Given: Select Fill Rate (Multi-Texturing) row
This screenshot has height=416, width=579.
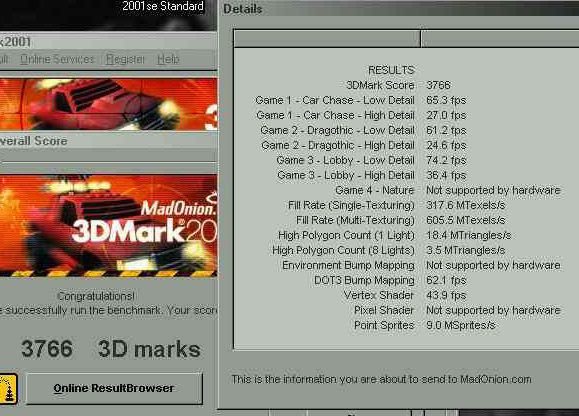Looking at the screenshot, I should click(401, 220).
